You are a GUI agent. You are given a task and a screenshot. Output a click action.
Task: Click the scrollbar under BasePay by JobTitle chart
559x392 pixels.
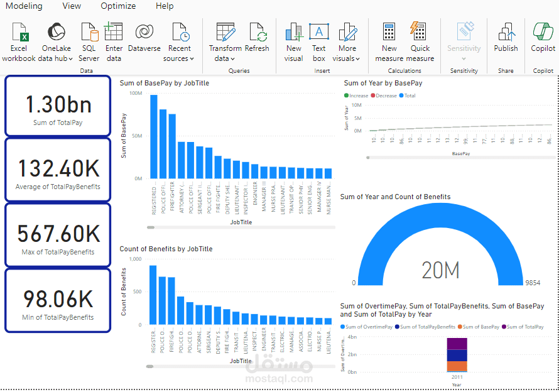151,225
